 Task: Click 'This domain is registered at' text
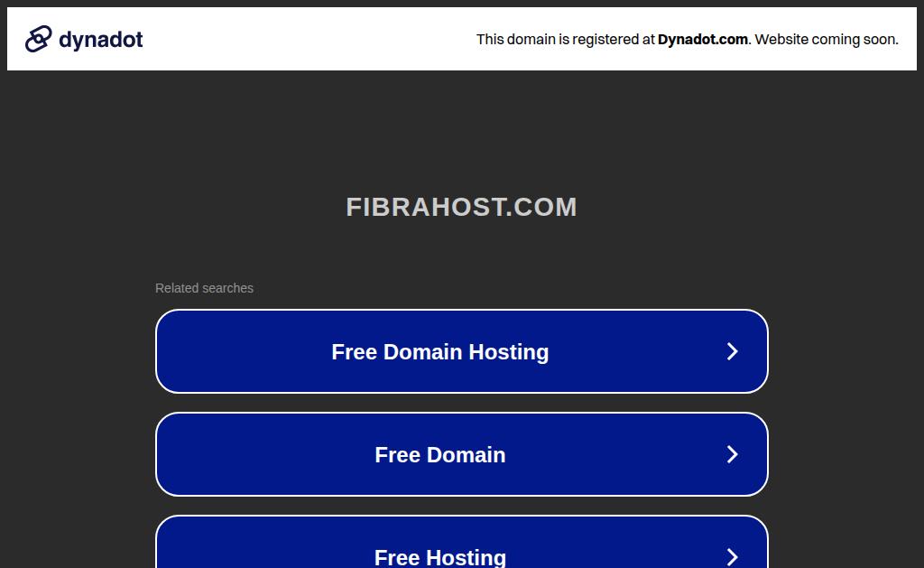point(565,40)
